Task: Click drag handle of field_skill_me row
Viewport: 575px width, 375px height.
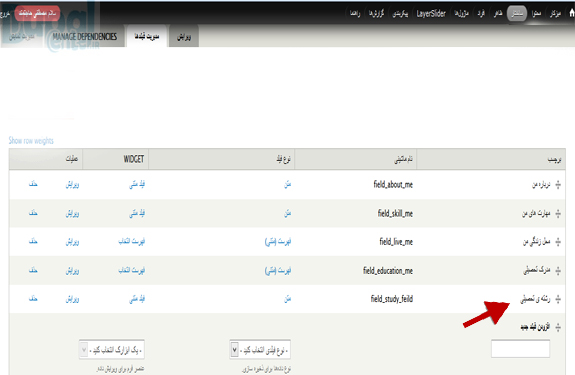Action: (x=558, y=213)
